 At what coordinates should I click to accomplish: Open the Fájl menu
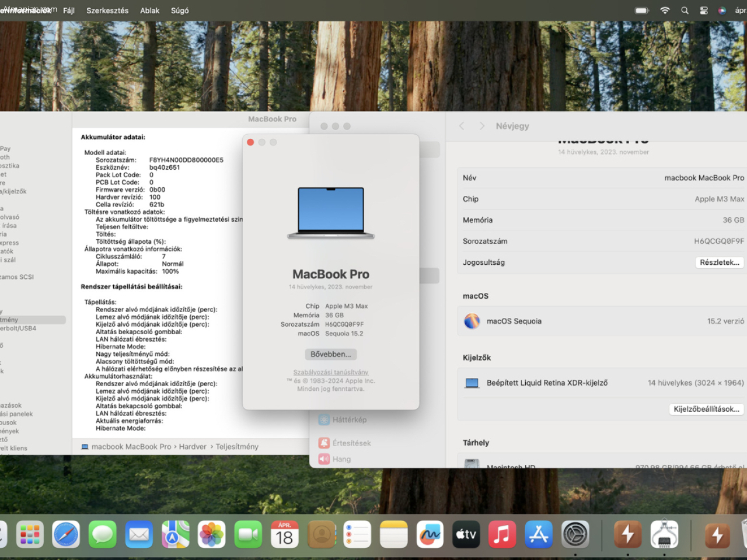click(x=69, y=10)
